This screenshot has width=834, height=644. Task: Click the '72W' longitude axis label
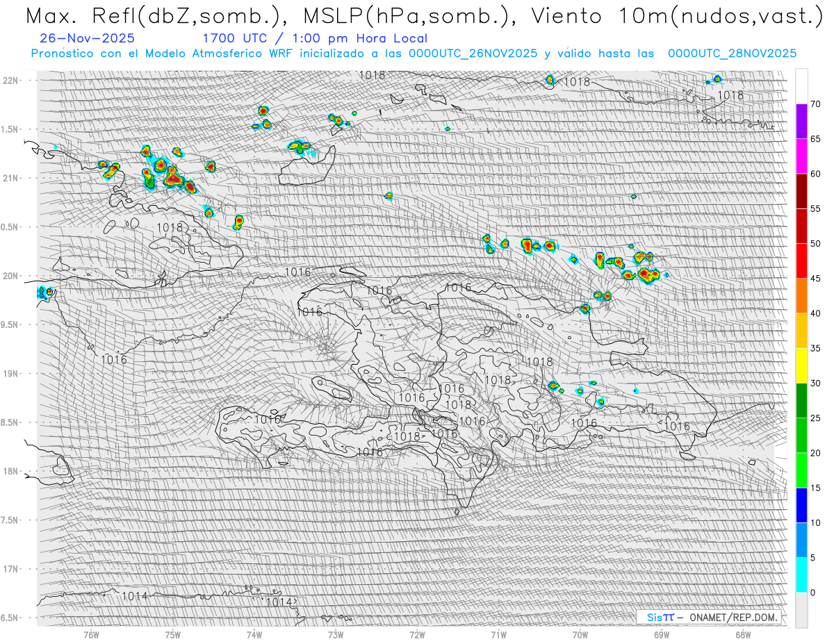(417, 635)
